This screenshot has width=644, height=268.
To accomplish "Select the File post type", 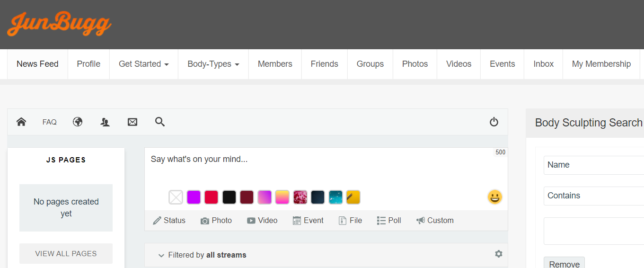I will tap(351, 221).
